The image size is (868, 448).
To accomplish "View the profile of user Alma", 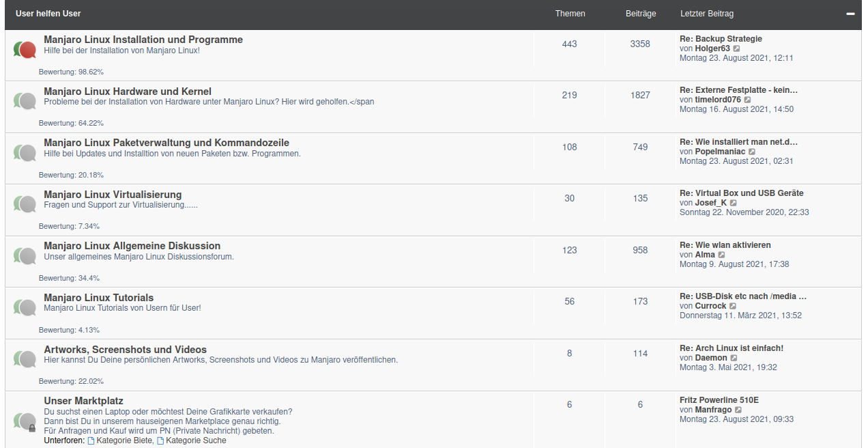I will pyautogui.click(x=705, y=255).
